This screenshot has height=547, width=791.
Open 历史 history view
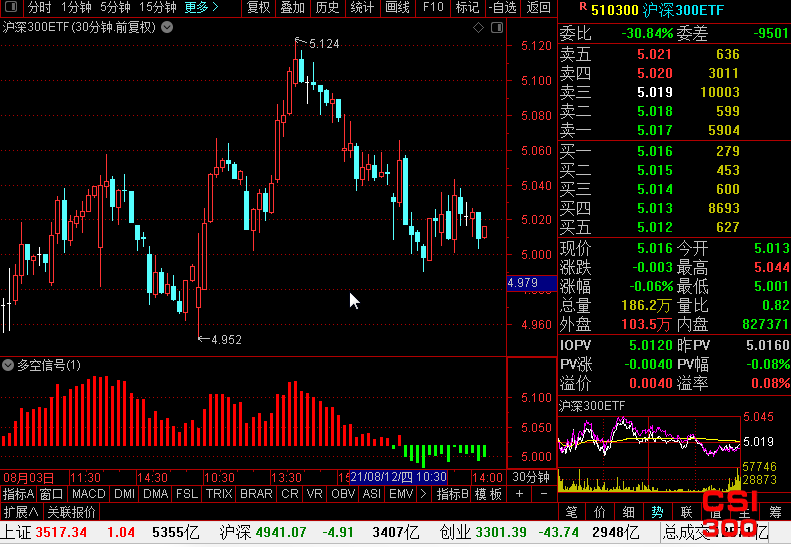click(327, 8)
